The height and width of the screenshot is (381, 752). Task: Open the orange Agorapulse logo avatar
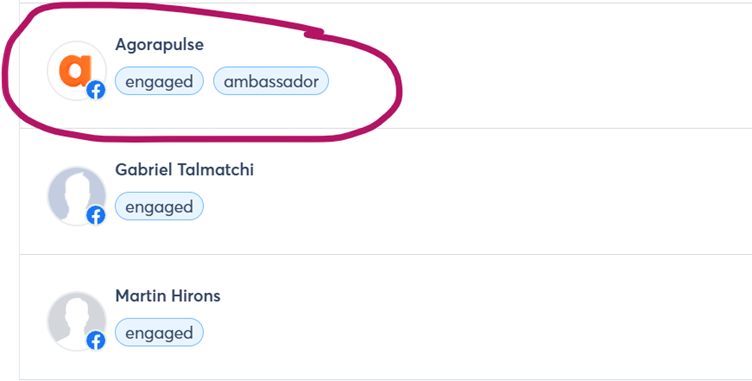point(76,71)
